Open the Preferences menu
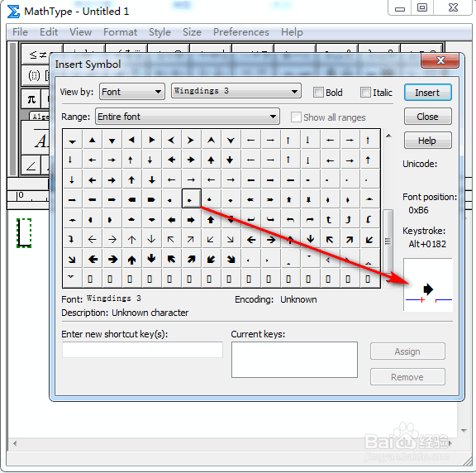Viewport: 476px width, 473px height. coord(241,32)
